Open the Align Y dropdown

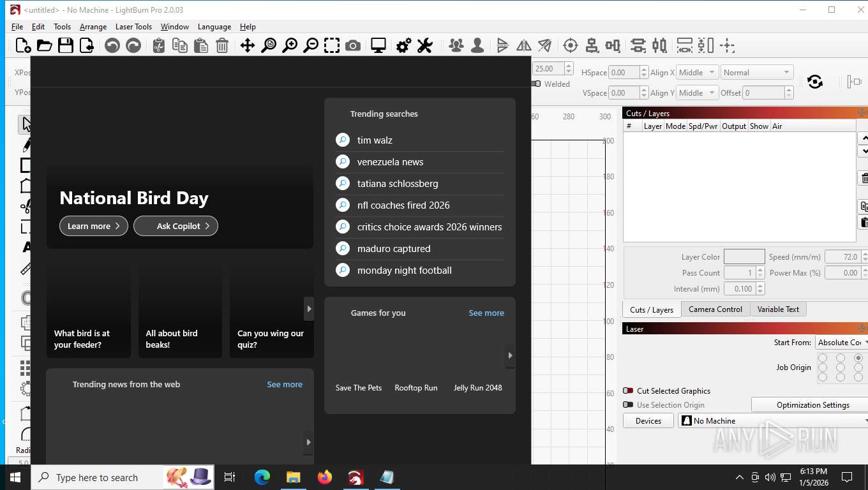click(698, 93)
